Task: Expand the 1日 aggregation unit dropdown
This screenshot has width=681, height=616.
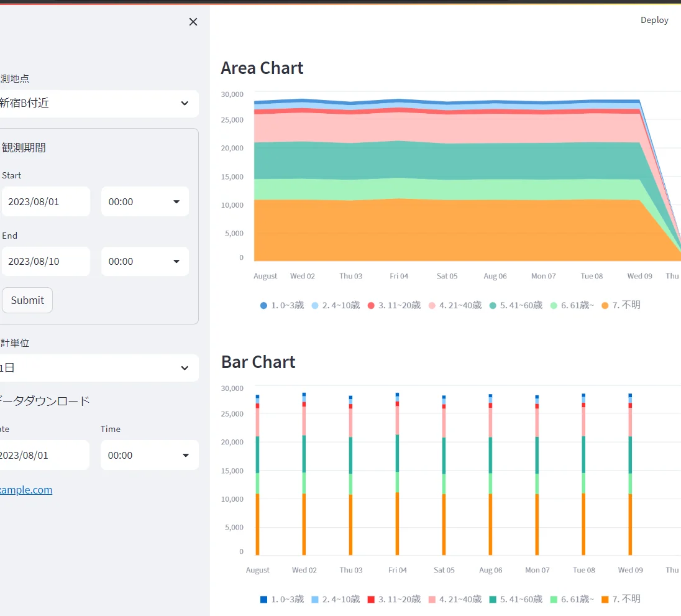Action: [x=98, y=368]
